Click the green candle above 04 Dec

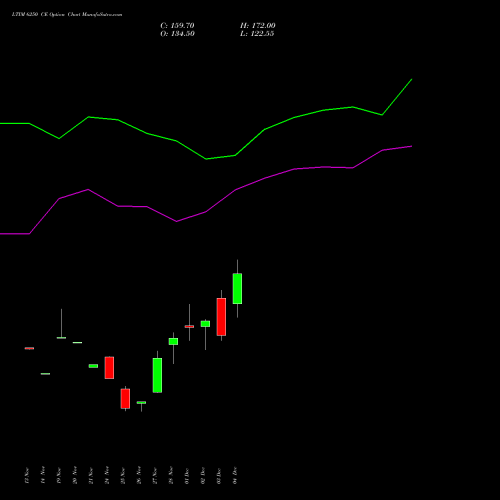[237, 289]
